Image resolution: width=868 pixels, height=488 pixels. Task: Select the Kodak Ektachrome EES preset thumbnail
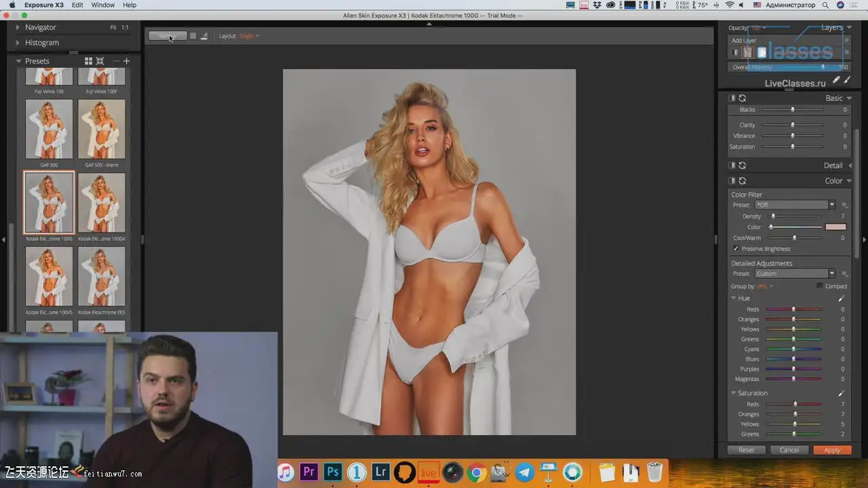[102, 277]
